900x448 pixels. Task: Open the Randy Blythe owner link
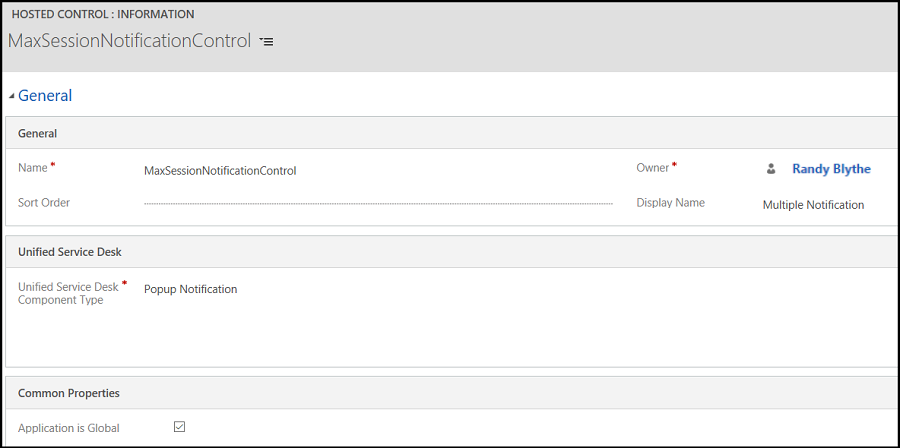tap(831, 169)
